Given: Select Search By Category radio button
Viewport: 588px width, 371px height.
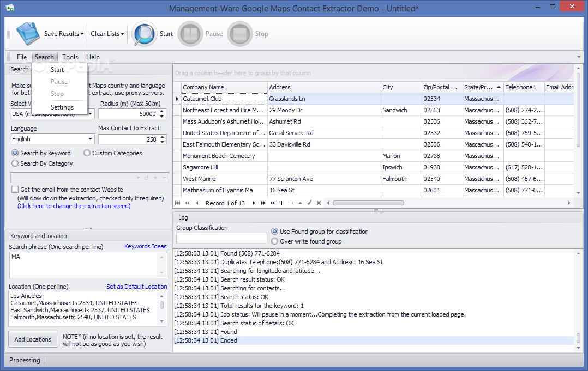Looking at the screenshot, I should click(15, 163).
